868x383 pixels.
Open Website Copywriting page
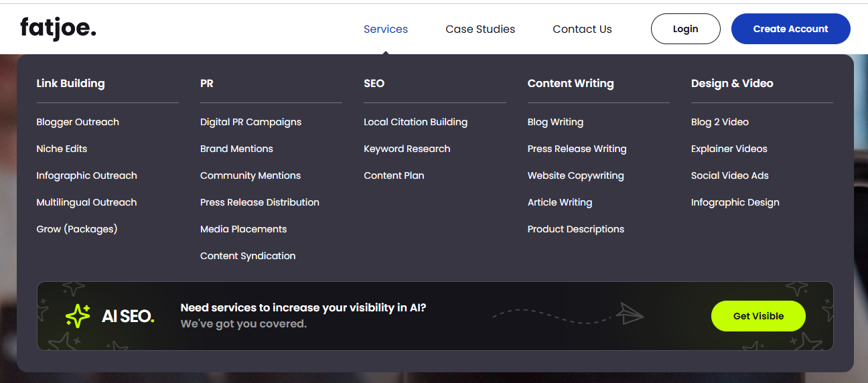[x=575, y=175]
